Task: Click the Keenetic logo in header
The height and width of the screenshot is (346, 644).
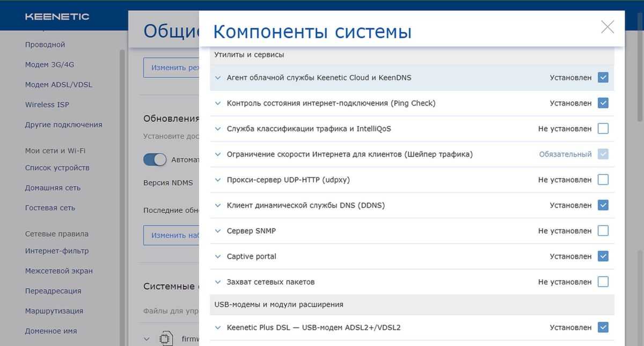Action: coord(57,17)
